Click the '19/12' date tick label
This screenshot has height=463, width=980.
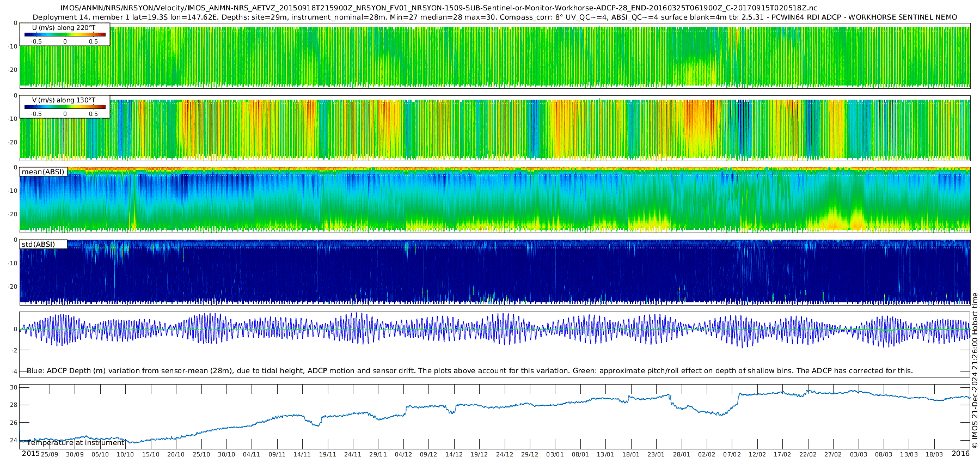pyautogui.click(x=479, y=454)
